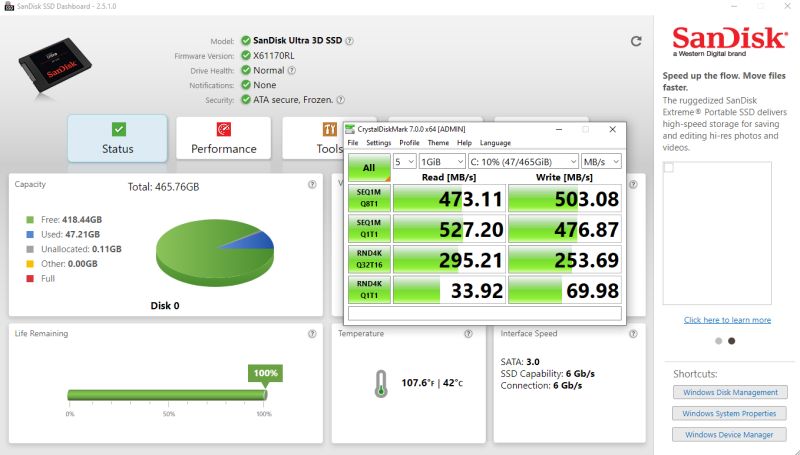Open help icon beside Security status
This screenshot has width=800, height=455.
[x=340, y=100]
